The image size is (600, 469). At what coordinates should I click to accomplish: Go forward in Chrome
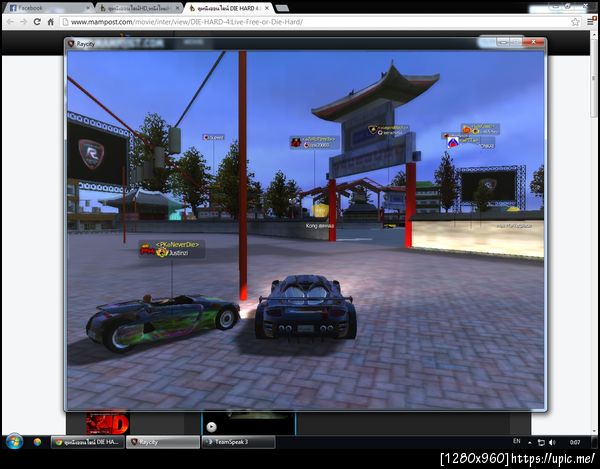pyautogui.click(x=23, y=22)
